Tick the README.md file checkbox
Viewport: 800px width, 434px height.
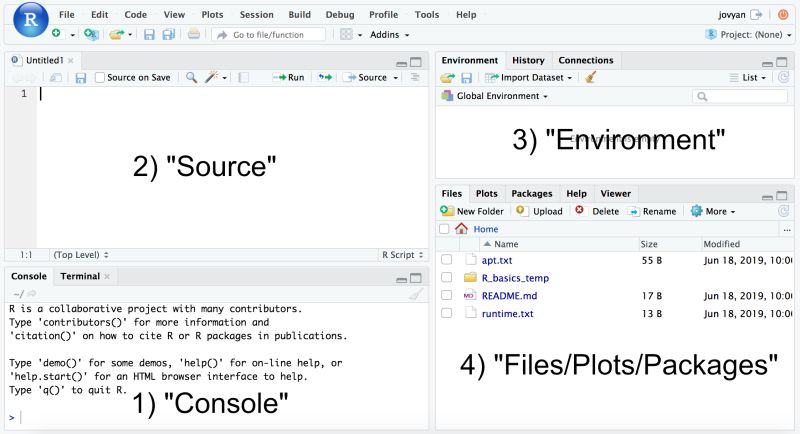(446, 295)
